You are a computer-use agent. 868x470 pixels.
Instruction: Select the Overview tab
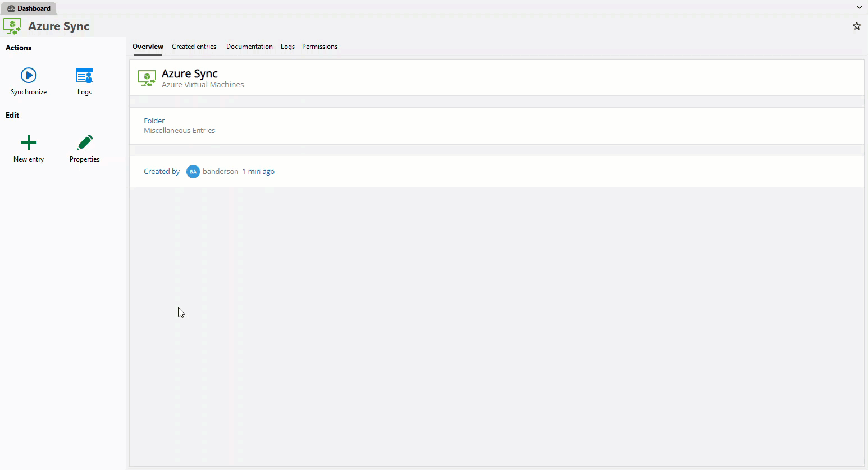pos(148,47)
